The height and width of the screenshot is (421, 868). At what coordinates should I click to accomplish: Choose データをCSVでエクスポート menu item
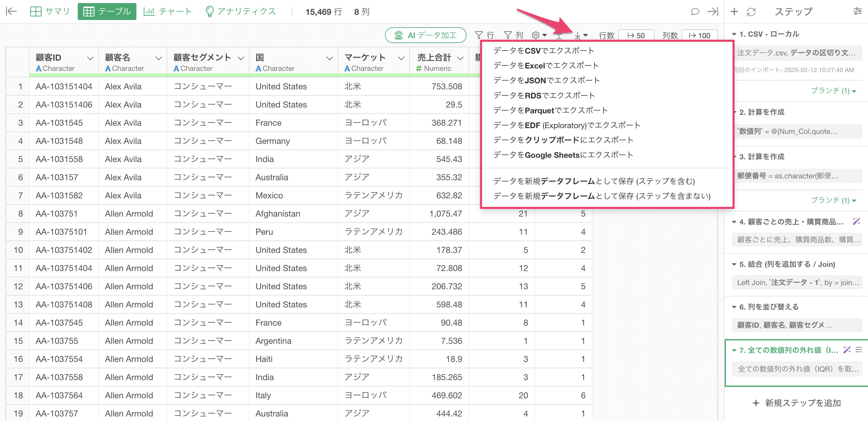543,51
